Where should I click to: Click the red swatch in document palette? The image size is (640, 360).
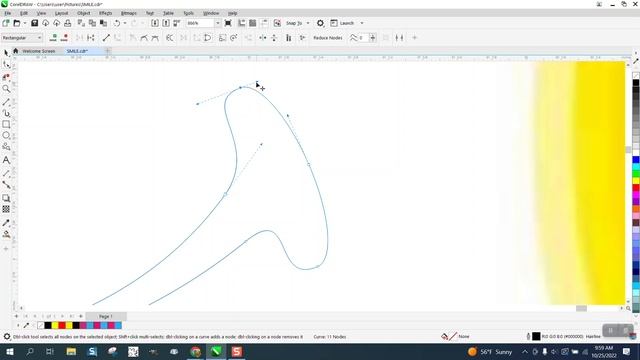62,325
